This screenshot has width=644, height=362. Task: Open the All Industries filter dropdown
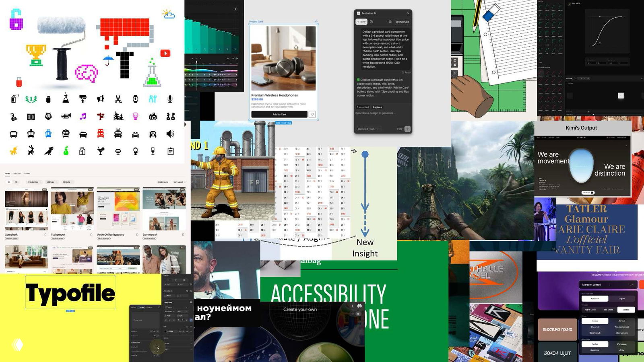[33, 182]
